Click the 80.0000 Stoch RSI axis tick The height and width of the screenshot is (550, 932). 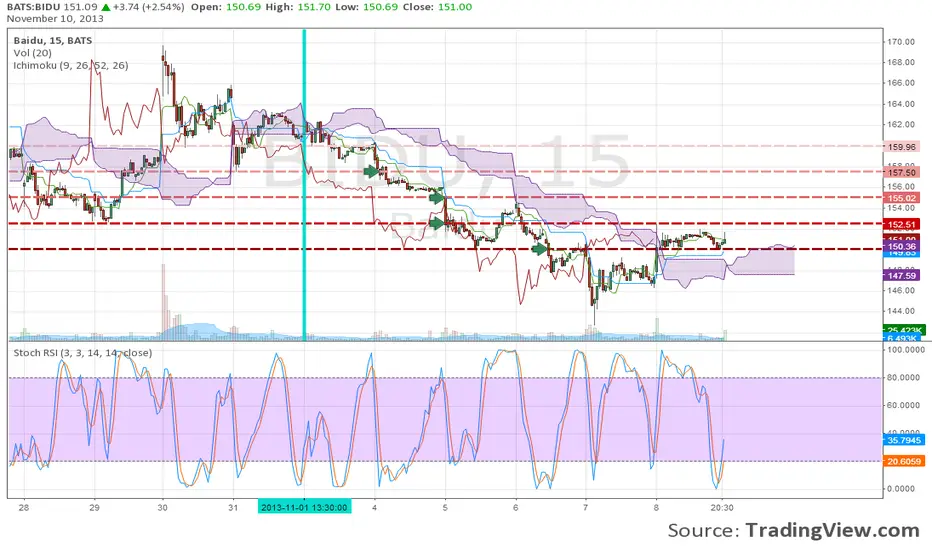[x=903, y=377]
